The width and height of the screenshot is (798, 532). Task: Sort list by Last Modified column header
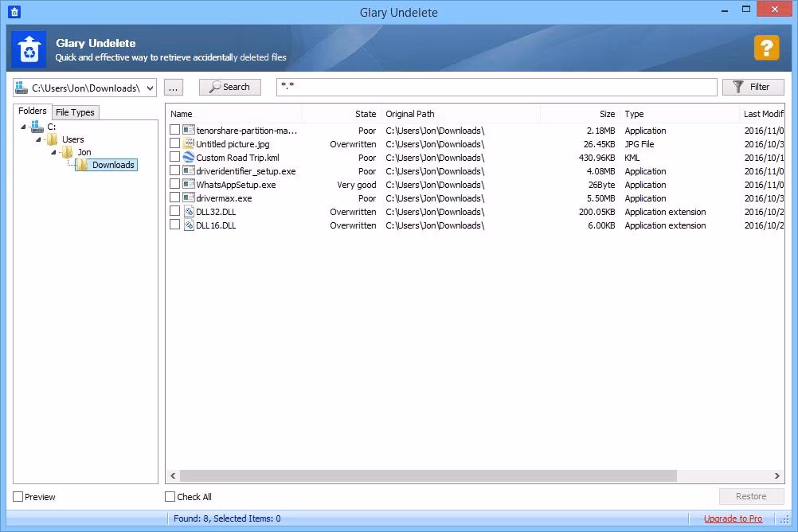762,114
